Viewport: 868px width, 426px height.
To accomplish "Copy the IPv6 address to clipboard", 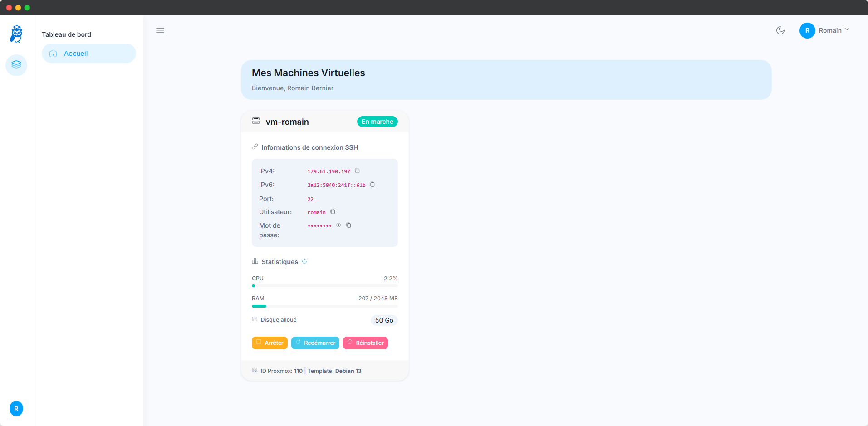I will (x=372, y=185).
